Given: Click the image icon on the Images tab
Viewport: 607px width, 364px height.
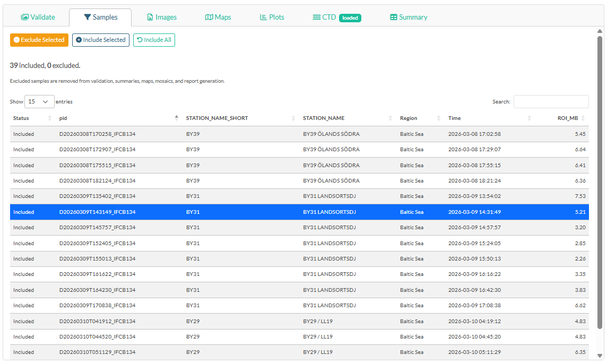Looking at the screenshot, I should (x=149, y=17).
